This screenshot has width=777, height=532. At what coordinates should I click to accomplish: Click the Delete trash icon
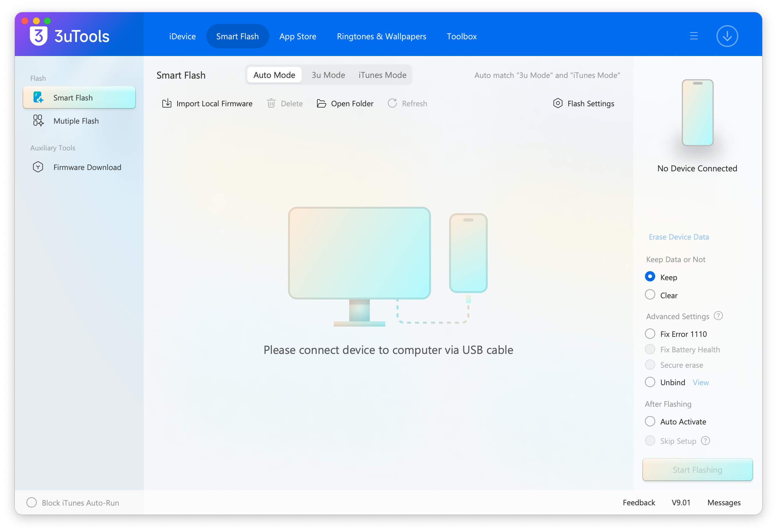271,103
